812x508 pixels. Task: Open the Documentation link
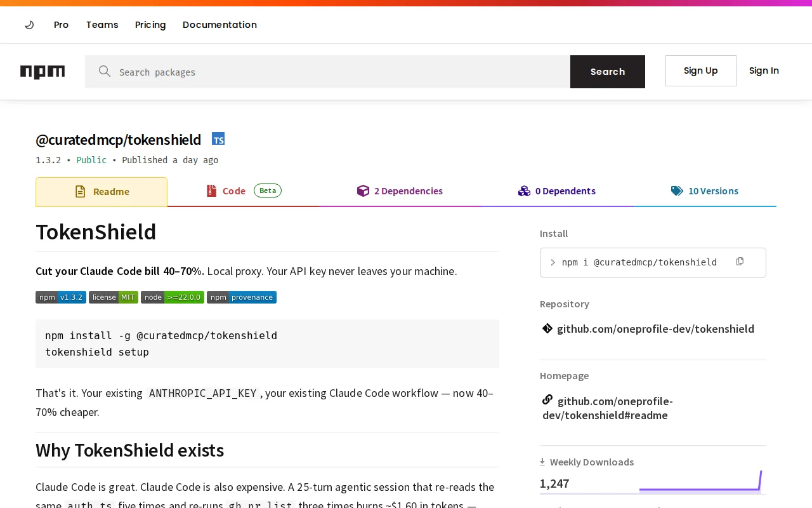[x=219, y=25]
